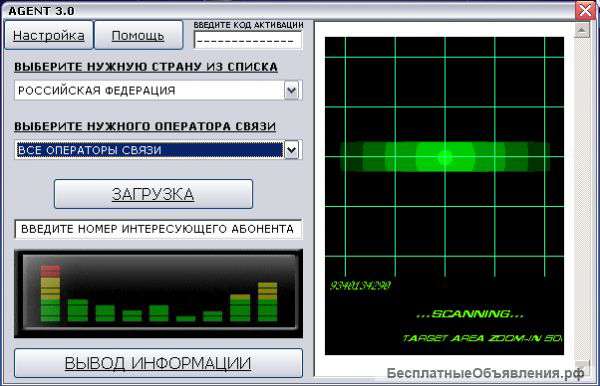This screenshot has height=386, width=600.
Task: Click the ВЫВОД ИНФОРМАЦИИ button
Action: point(158,363)
